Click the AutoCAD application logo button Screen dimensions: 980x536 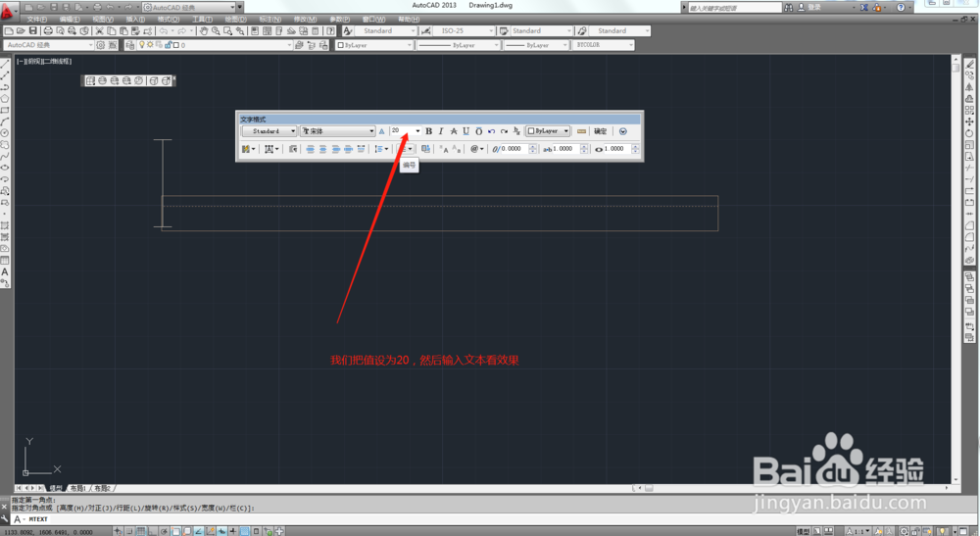point(8,11)
